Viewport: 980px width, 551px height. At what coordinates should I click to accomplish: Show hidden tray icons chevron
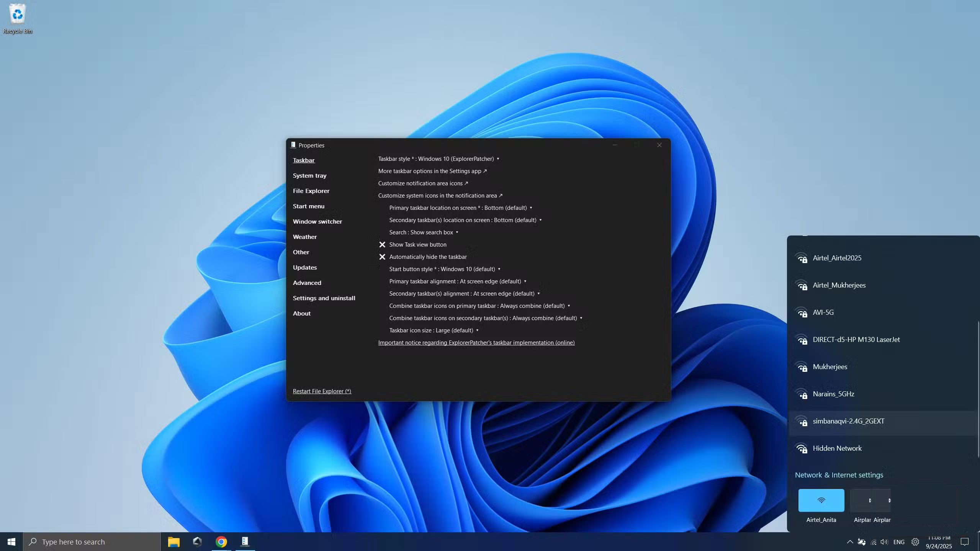(849, 541)
